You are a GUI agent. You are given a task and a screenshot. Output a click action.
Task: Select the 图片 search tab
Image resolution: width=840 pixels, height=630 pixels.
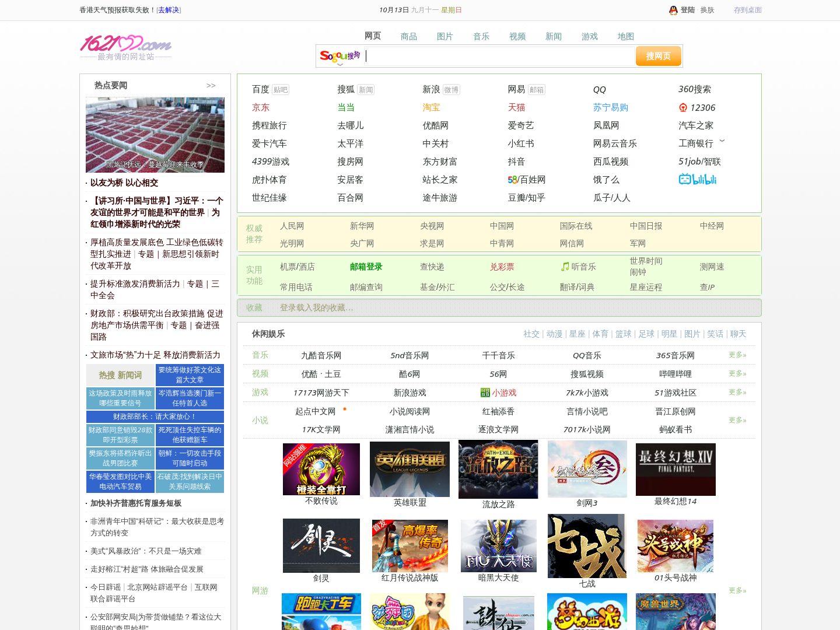click(445, 36)
